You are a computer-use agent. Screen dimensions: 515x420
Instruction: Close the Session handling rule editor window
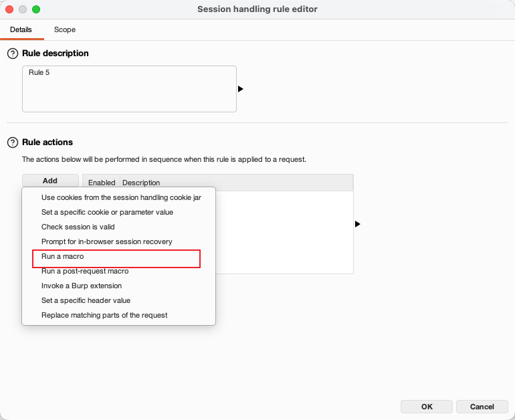pos(9,9)
